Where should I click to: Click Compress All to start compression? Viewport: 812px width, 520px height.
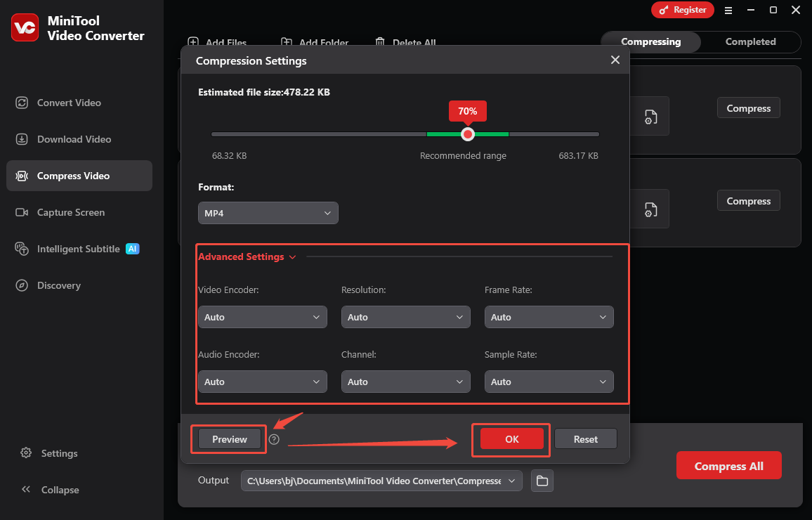[728, 465]
